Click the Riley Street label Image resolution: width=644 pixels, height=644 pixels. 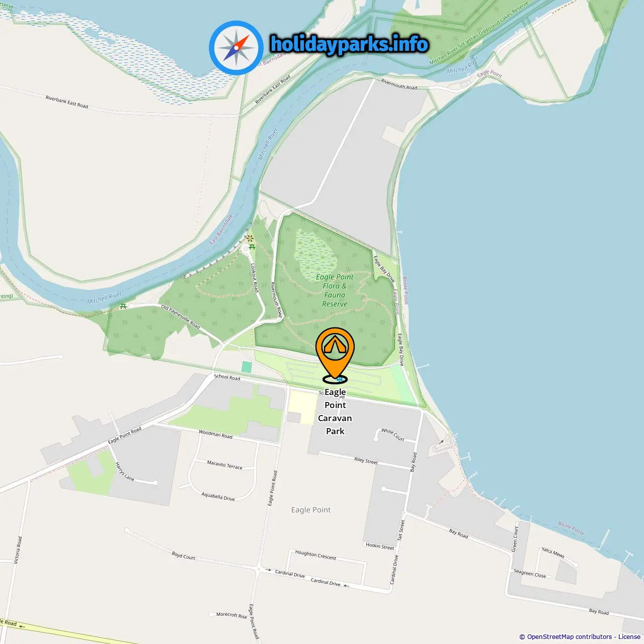(x=366, y=460)
